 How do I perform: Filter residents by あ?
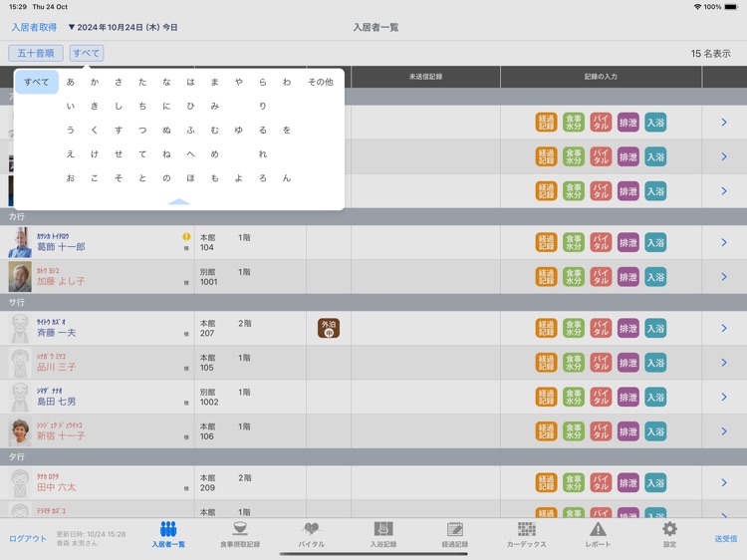tap(71, 82)
